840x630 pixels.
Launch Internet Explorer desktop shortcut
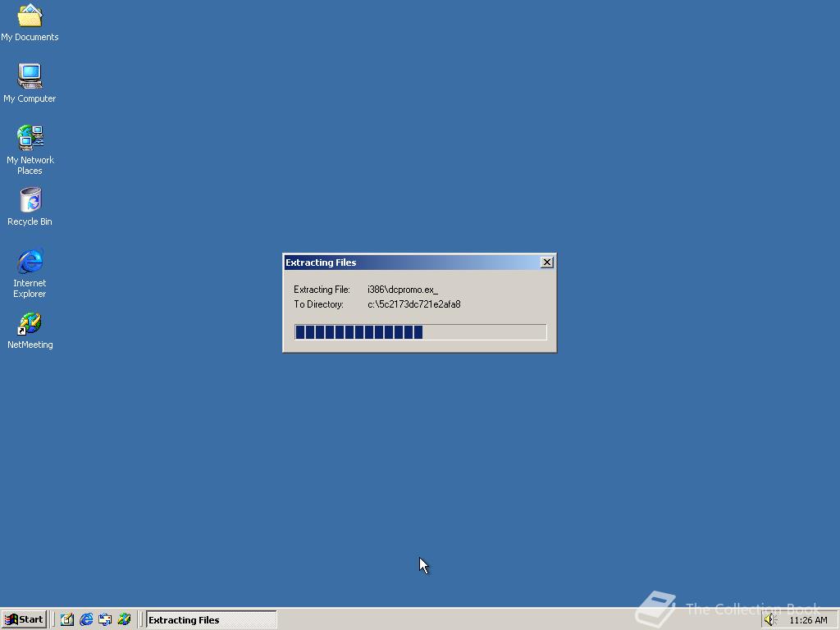click(30, 272)
